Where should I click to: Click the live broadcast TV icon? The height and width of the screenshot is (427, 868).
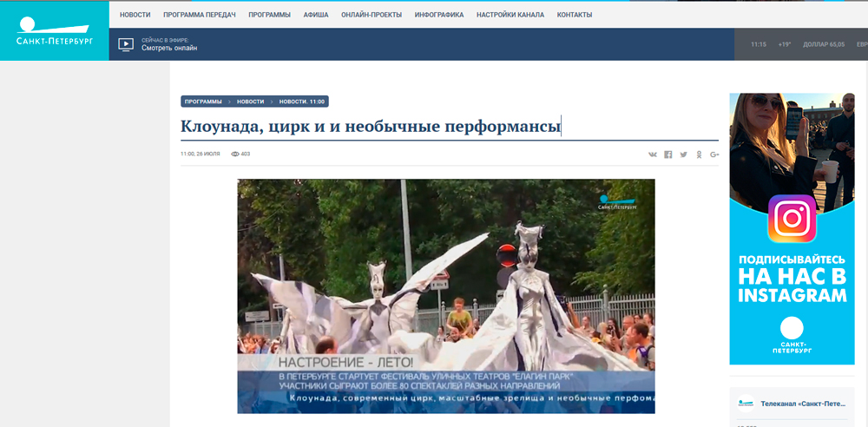click(126, 43)
